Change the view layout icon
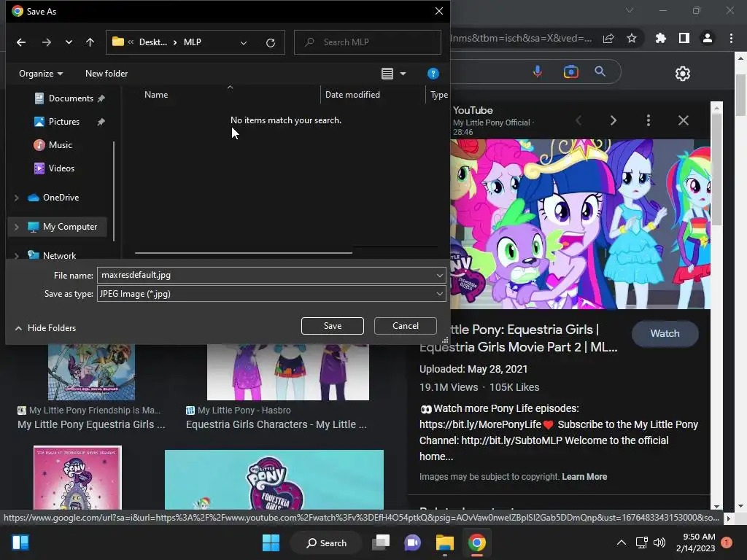This screenshot has width=747, height=560. coord(387,74)
